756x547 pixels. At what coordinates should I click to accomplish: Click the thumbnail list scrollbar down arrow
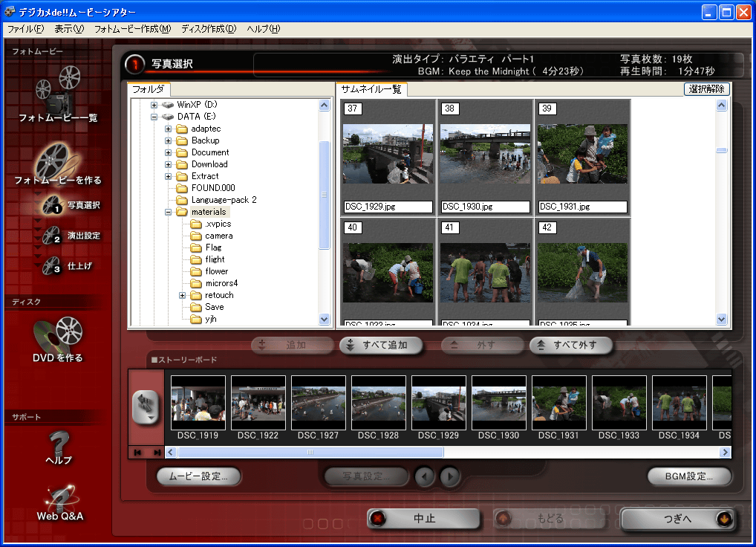[x=721, y=319]
